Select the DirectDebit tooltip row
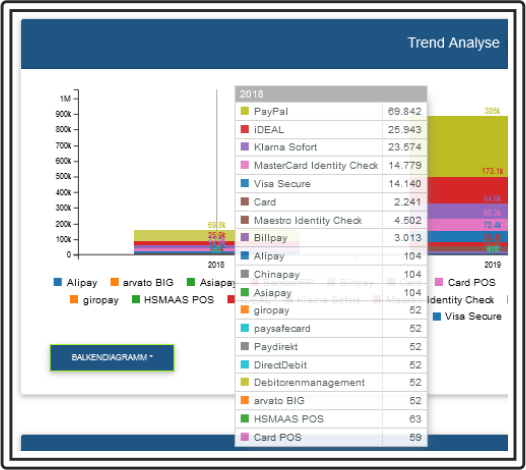The image size is (526, 470). pos(331,365)
